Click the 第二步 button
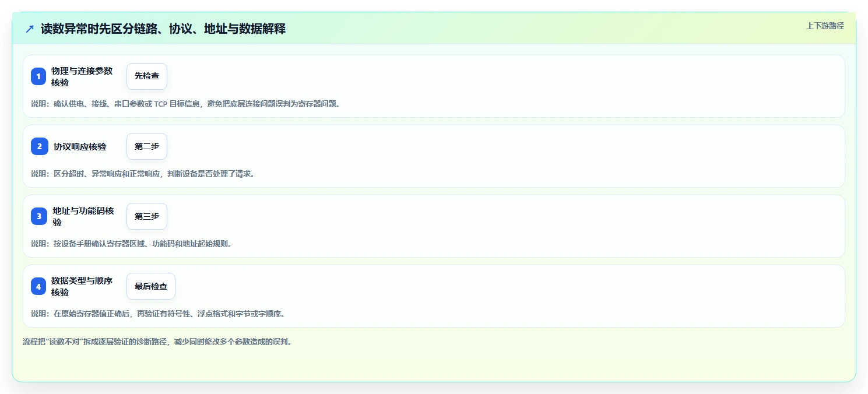Viewport: 868px width, 394px height. pyautogui.click(x=147, y=146)
